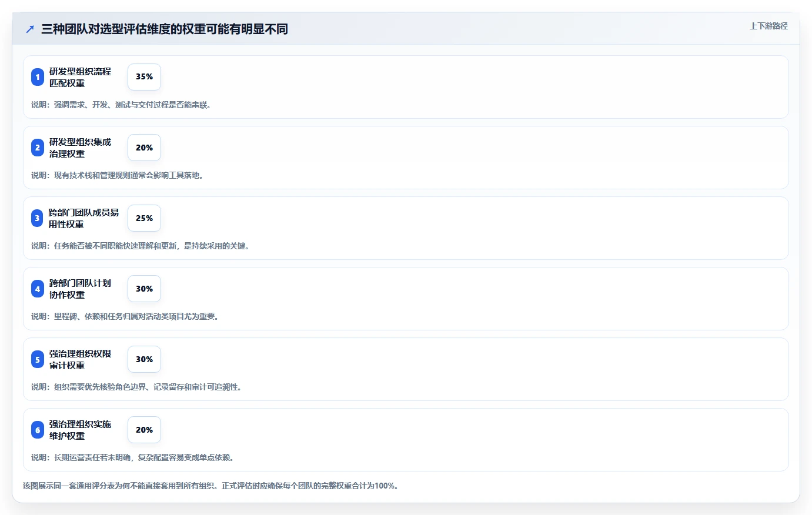Select the 20% value of 研发型组织集成治理权重
This screenshot has height=515, width=812.
point(144,148)
